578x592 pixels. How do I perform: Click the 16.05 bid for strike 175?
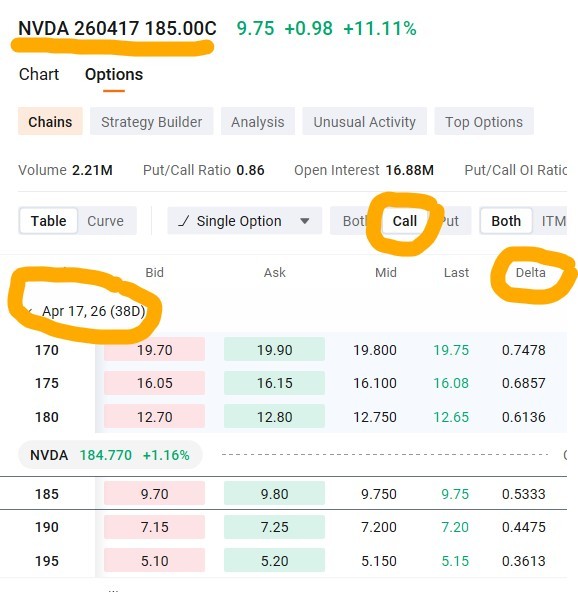click(x=154, y=383)
